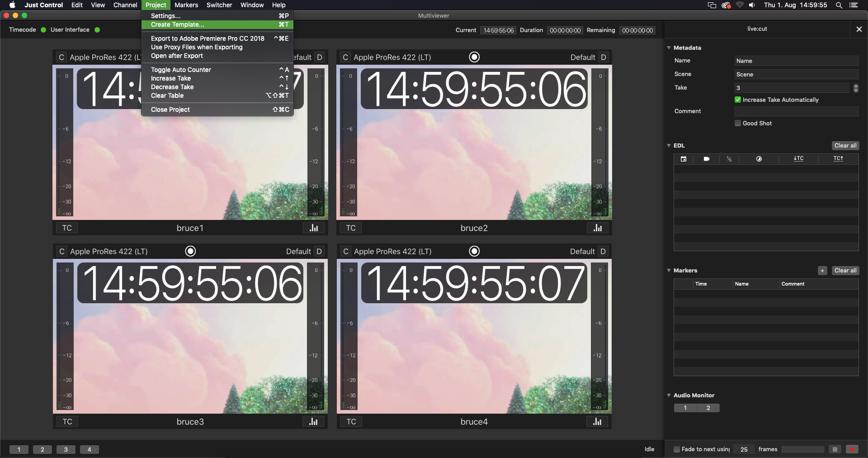The image size is (868, 458).
Task: Sort EDL by TC in column
Action: 799,158
